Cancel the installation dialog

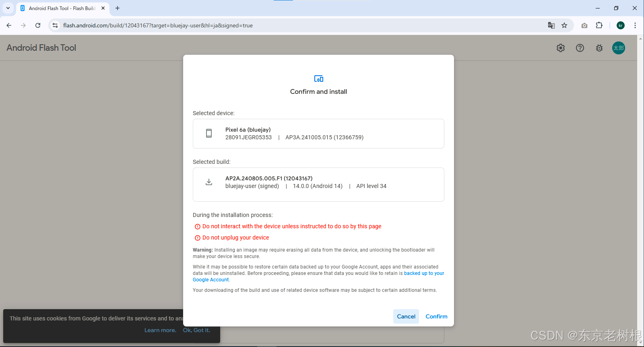[406, 316]
